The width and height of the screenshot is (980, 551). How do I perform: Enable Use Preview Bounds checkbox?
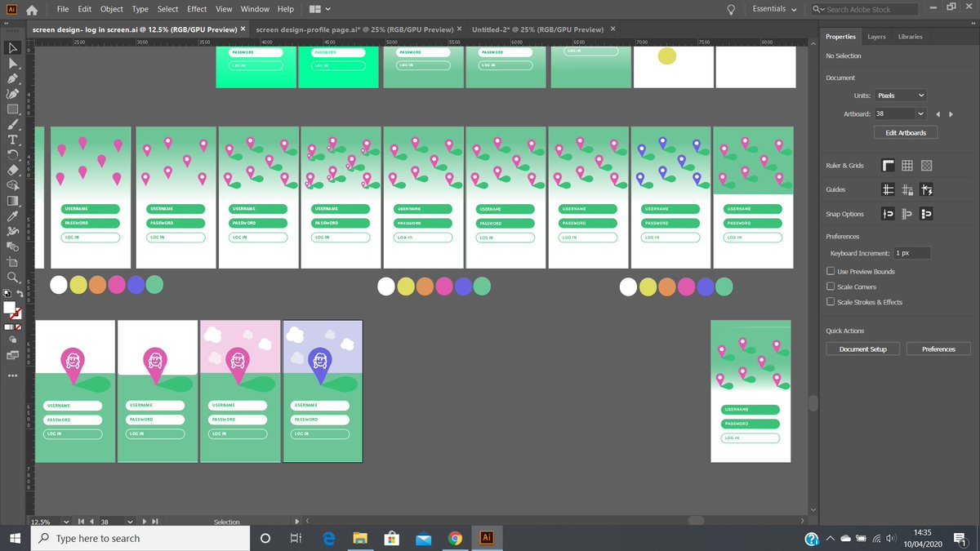(x=831, y=271)
